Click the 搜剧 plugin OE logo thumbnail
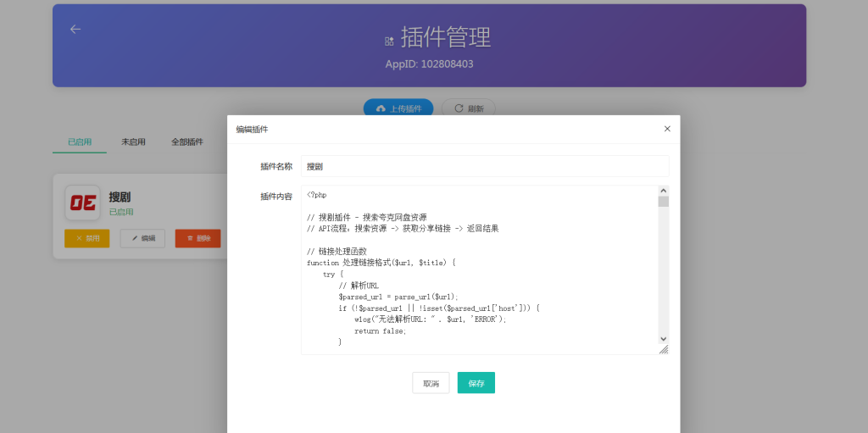Image resolution: width=868 pixels, height=433 pixels. [82, 203]
